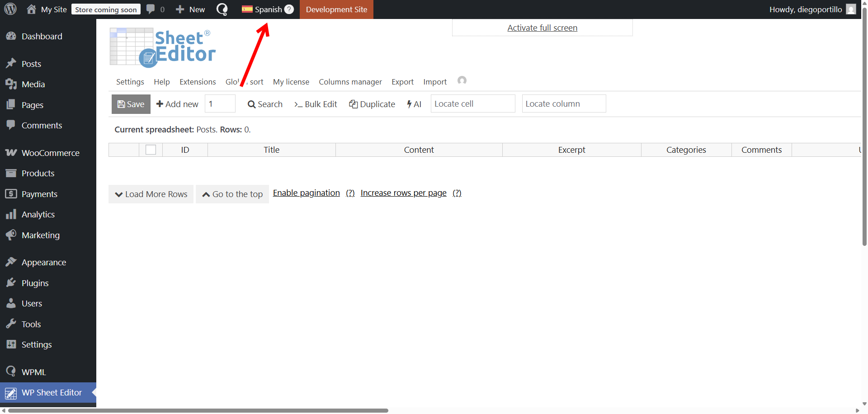
Task: Click the Sheet Editor logo
Action: point(163,47)
